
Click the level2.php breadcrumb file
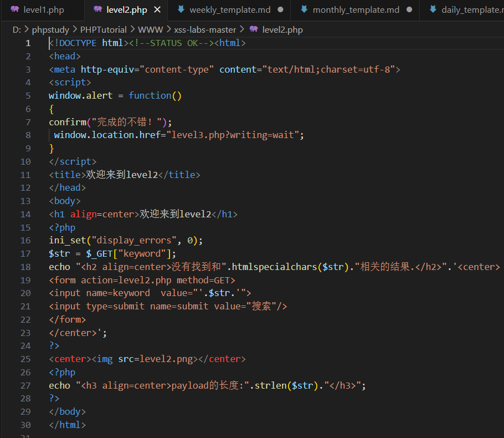[282, 30]
